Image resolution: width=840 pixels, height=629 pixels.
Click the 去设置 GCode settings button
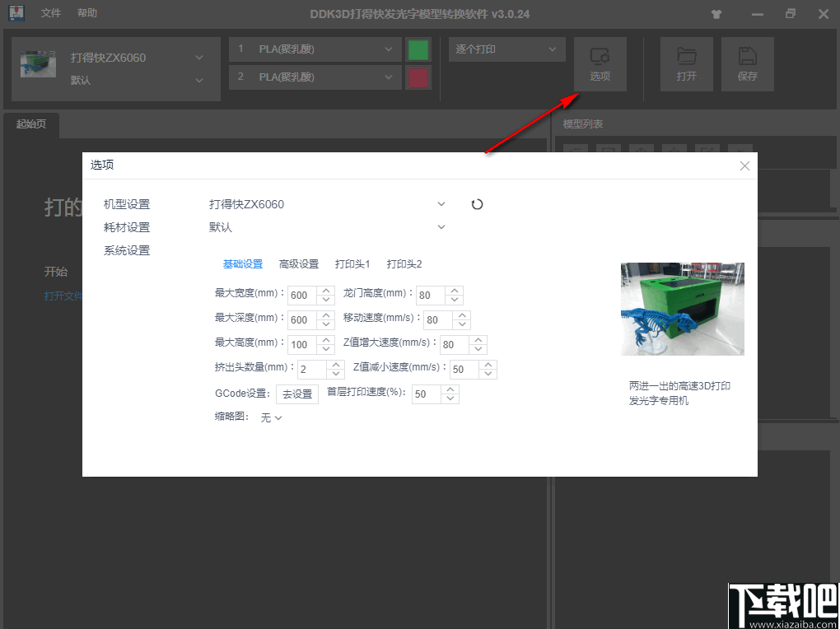pyautogui.click(x=296, y=394)
